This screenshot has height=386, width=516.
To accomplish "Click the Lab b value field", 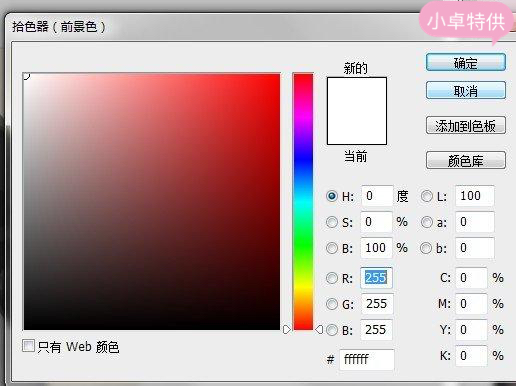I will (475, 248).
